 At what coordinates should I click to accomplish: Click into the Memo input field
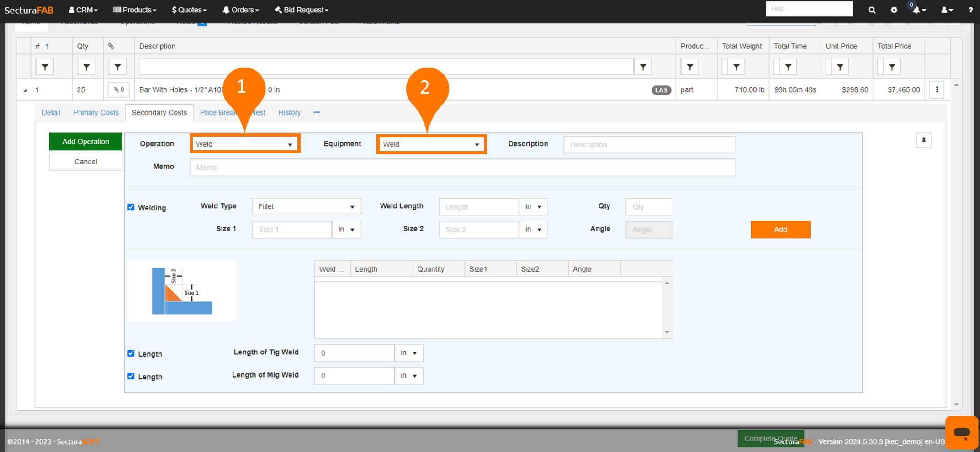click(x=462, y=168)
